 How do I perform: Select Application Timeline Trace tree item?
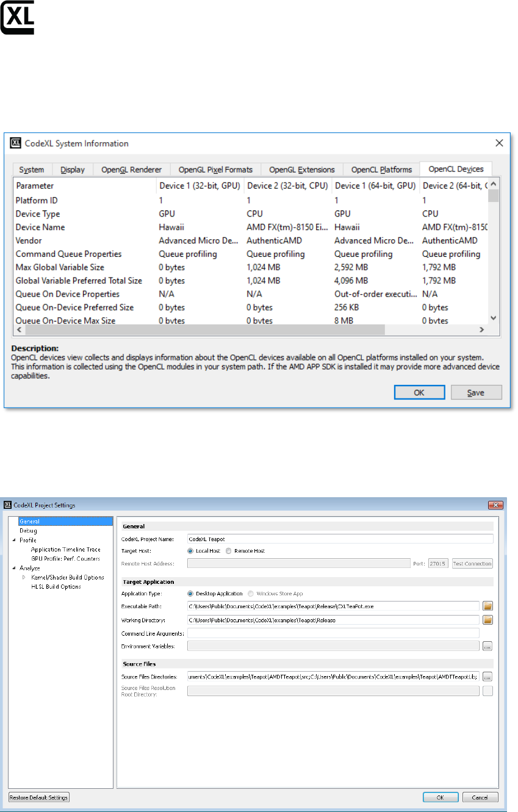(x=66, y=550)
